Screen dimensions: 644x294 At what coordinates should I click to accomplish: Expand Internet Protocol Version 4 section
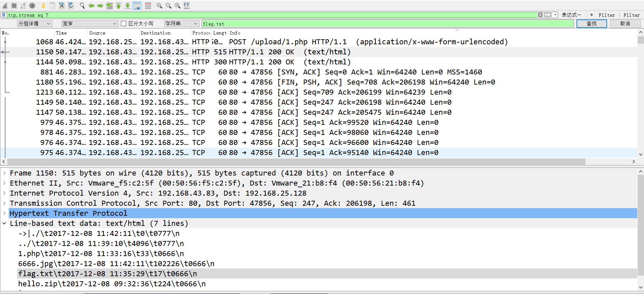click(4, 193)
